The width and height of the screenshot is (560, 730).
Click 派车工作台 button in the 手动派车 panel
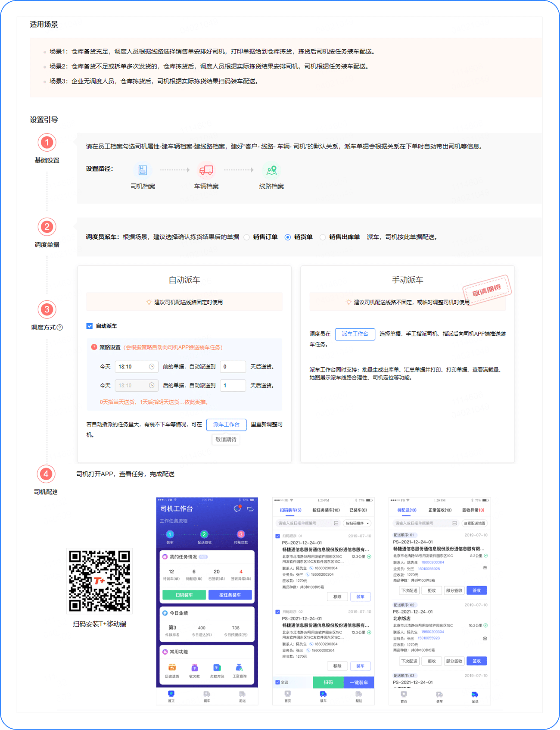(355, 334)
